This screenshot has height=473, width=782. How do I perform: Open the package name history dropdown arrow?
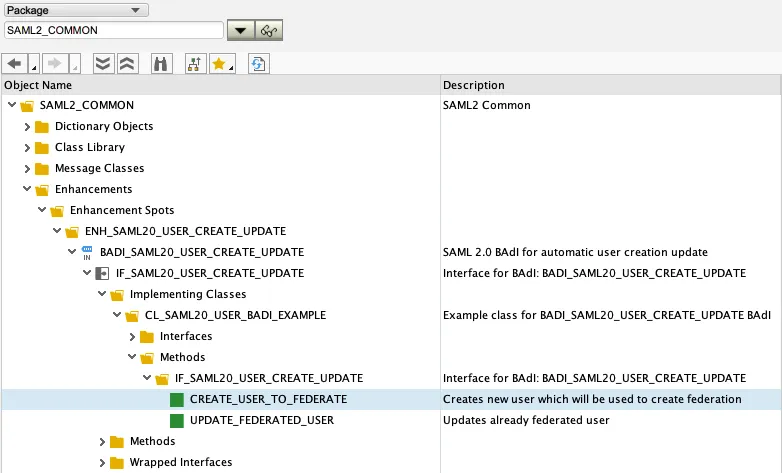click(241, 31)
